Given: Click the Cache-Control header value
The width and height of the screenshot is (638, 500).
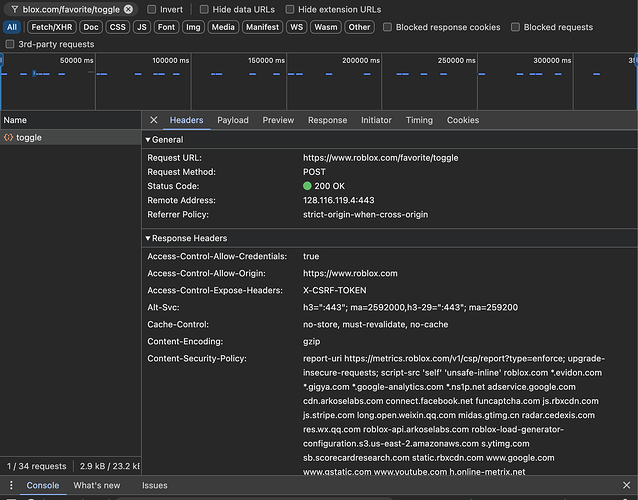Looking at the screenshot, I should pos(376,325).
